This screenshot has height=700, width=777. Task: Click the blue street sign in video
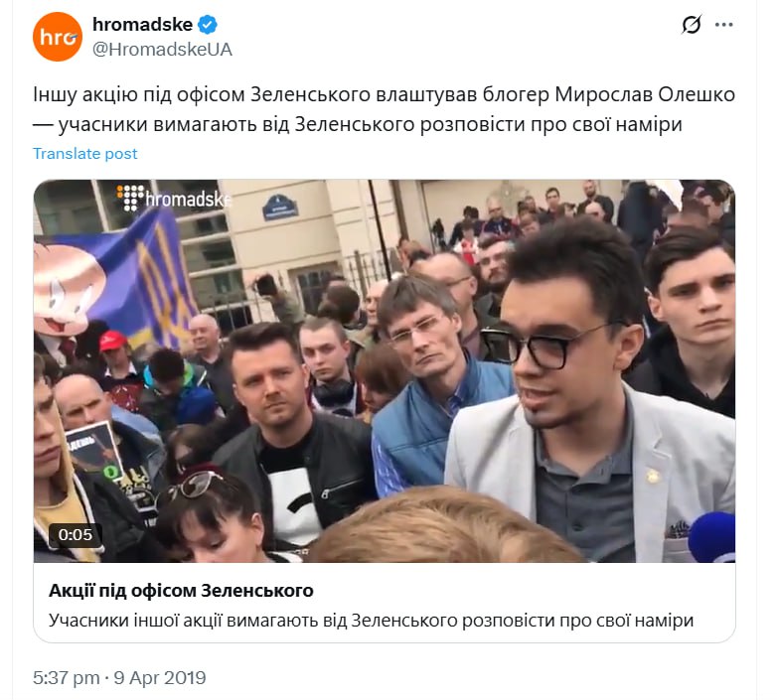pos(280,208)
